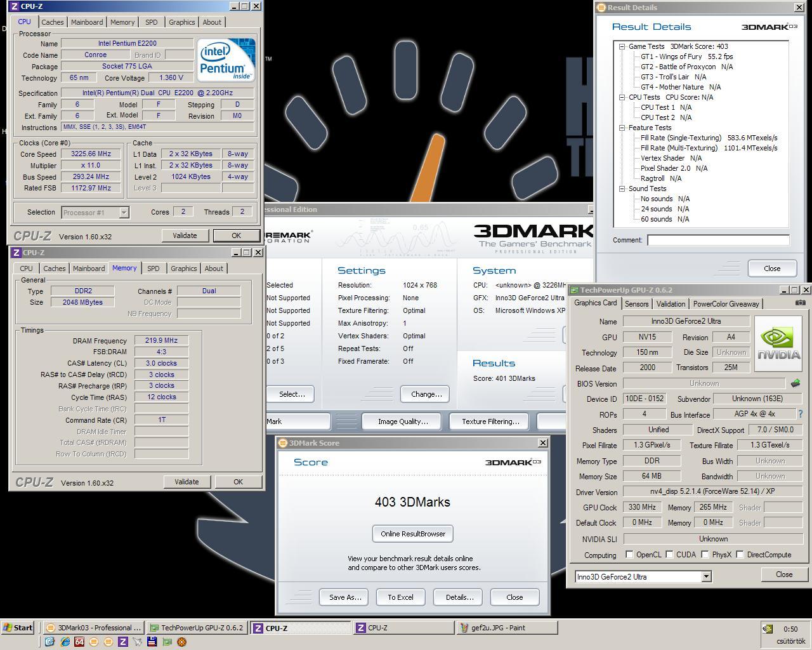Screen dimensions: 812x650
Task: Switch to TechPowerUp GPU-Z taskbar item
Action: (x=197, y=628)
